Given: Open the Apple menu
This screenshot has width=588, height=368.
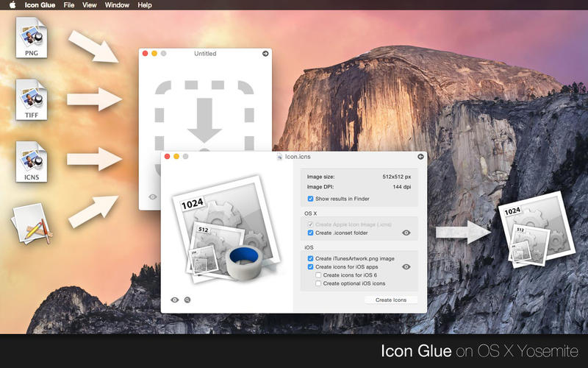Looking at the screenshot, I should [x=12, y=5].
